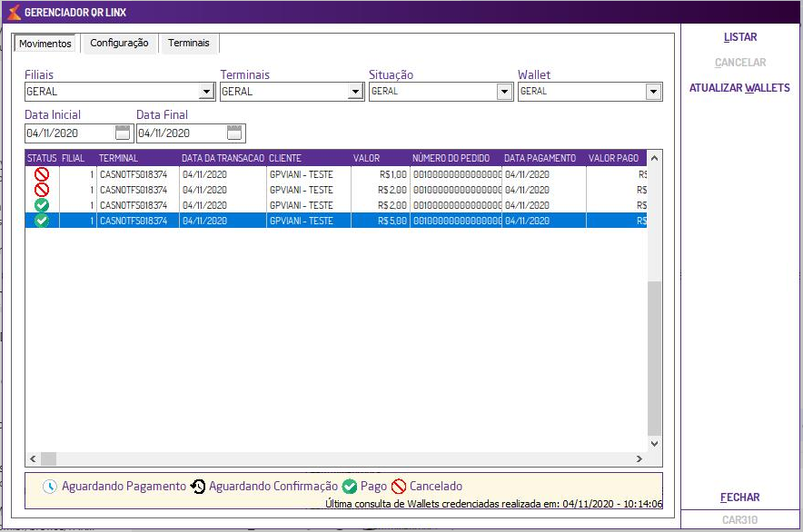Open the Data Inicial calendar picker
This screenshot has width=803, height=532.
click(x=123, y=133)
